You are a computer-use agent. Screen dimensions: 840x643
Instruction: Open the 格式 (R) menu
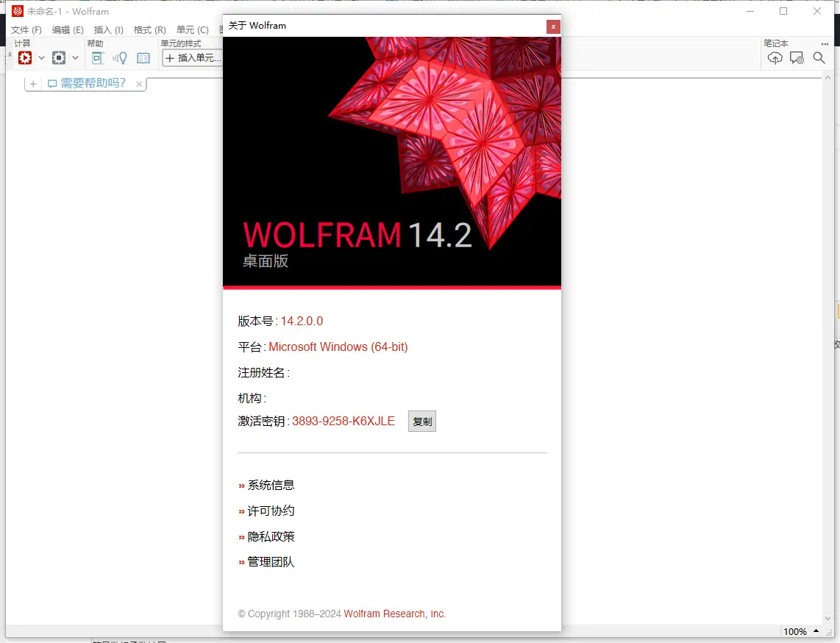click(150, 30)
